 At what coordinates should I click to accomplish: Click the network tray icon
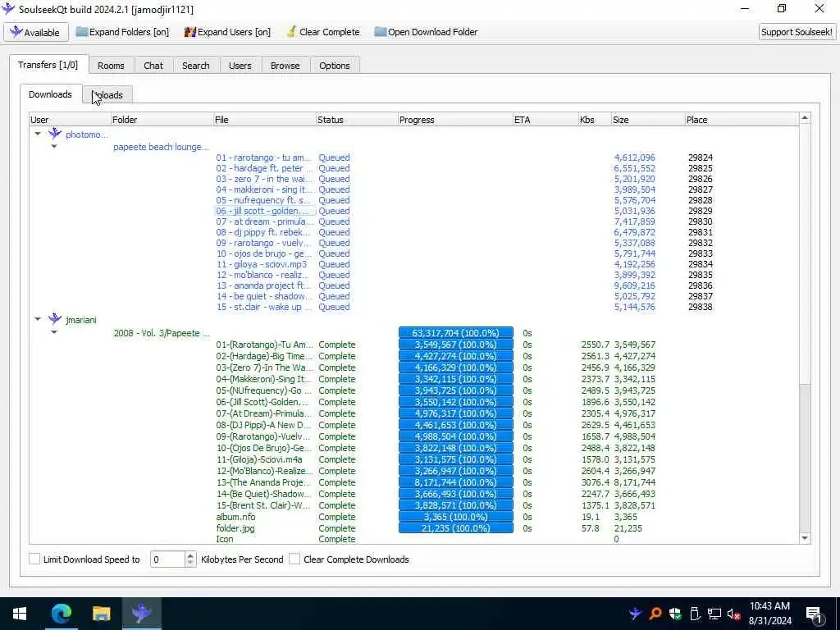(x=714, y=614)
